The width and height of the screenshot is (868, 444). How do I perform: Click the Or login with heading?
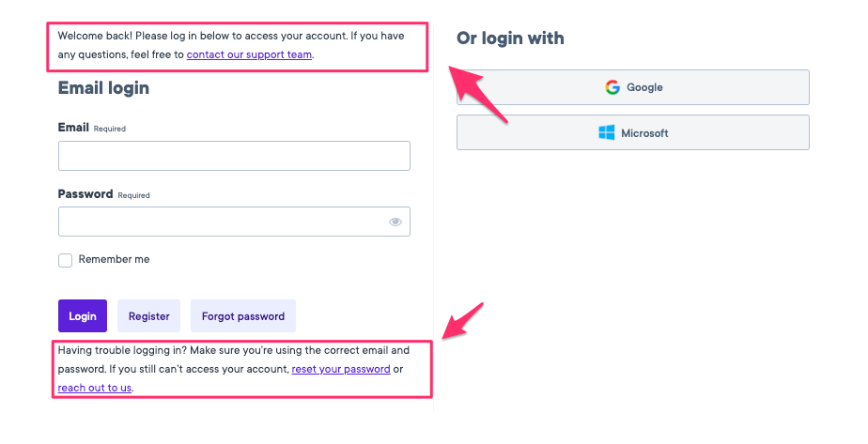[510, 38]
